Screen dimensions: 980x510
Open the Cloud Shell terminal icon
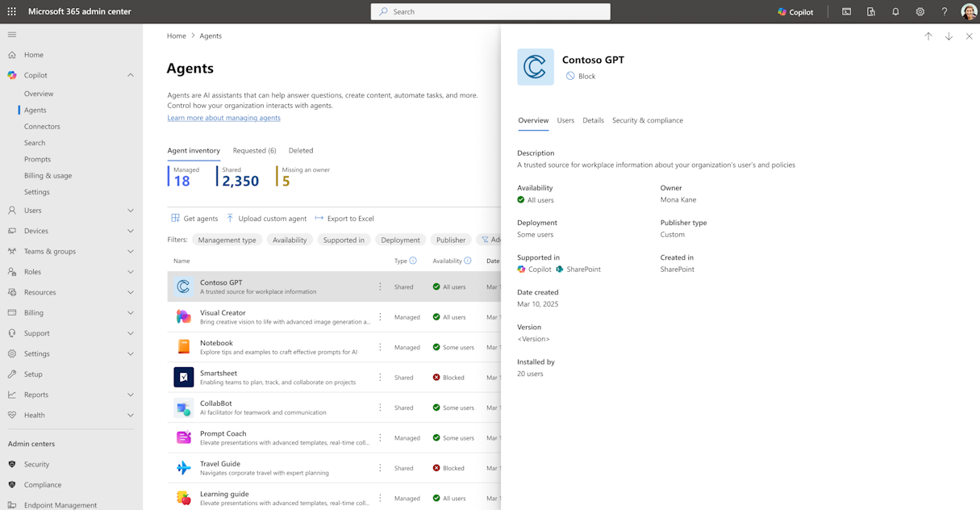click(x=846, y=12)
